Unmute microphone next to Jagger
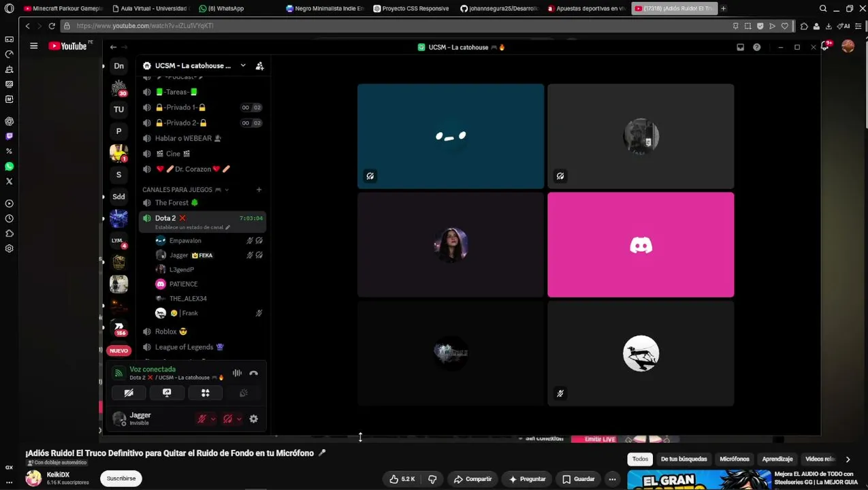This screenshot has height=490, width=868. point(202,419)
